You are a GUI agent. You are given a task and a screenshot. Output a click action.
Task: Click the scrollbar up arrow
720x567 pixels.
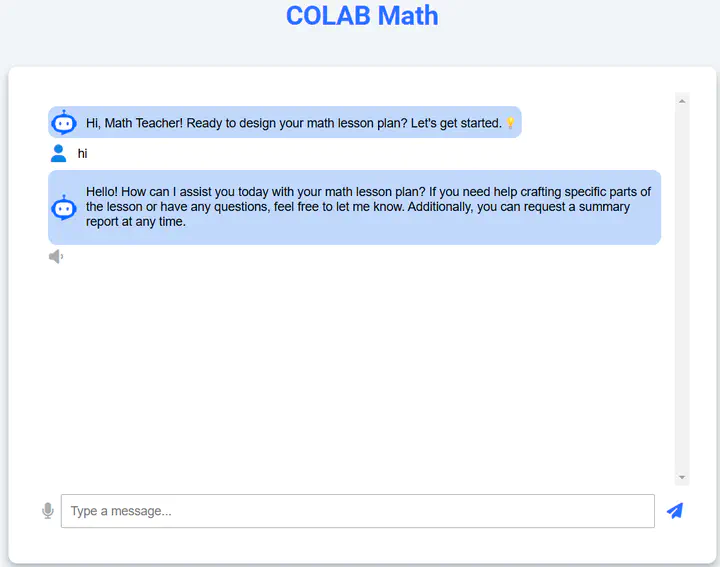coord(682,101)
